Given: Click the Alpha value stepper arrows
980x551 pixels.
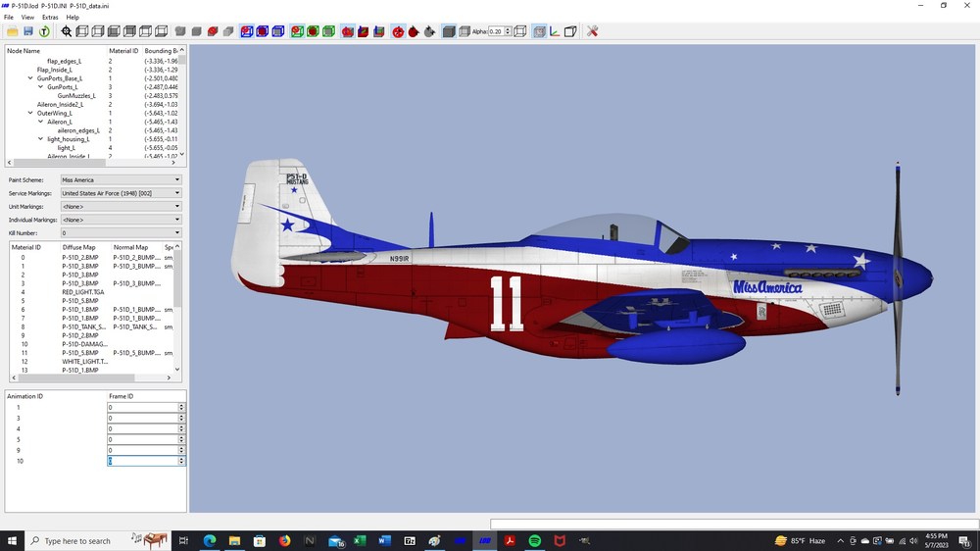Looking at the screenshot, I should click(508, 31).
